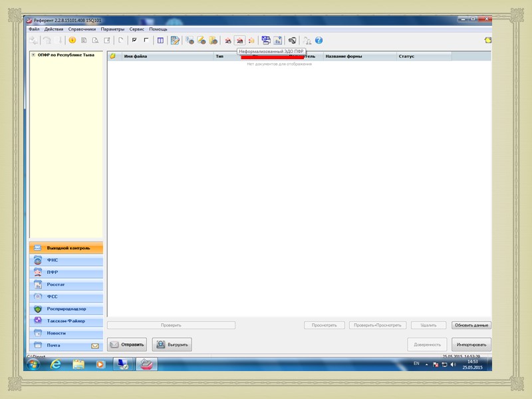Click the Просмотреть button
The image size is (532, 399).
pyautogui.click(x=325, y=325)
